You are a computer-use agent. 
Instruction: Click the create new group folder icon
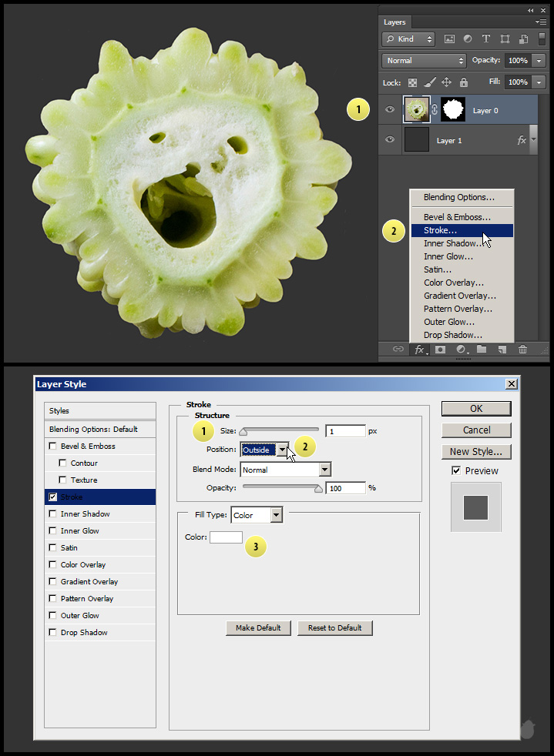[482, 350]
